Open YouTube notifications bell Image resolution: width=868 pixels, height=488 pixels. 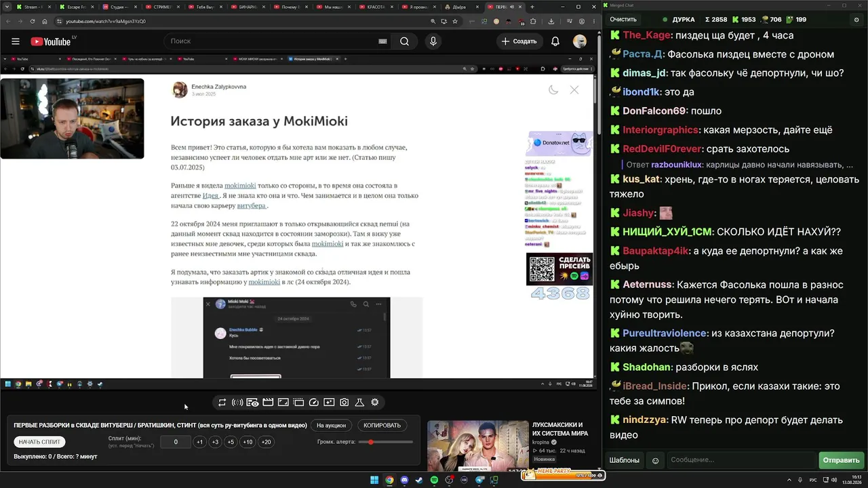[x=555, y=41]
